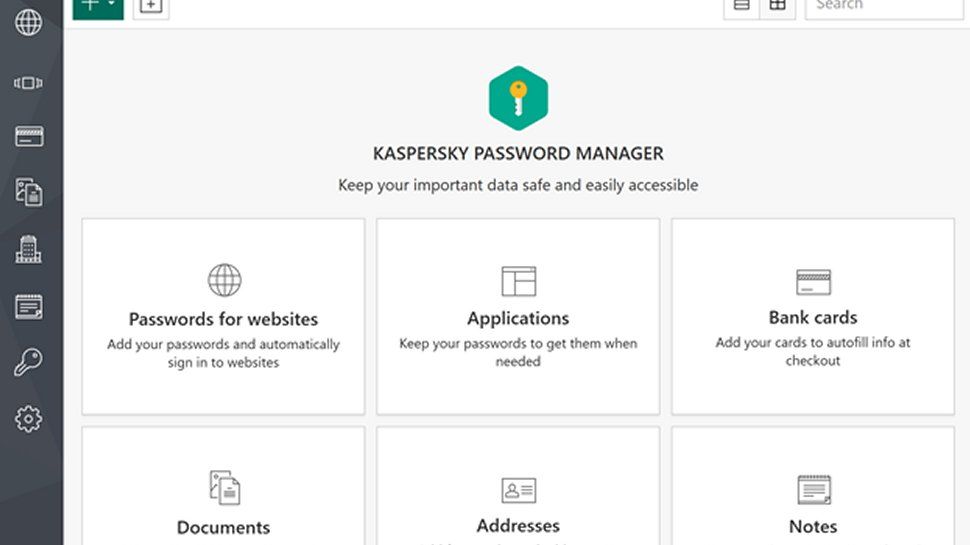Click globe icon in Passwords for websites card
This screenshot has height=545, width=970.
(225, 280)
